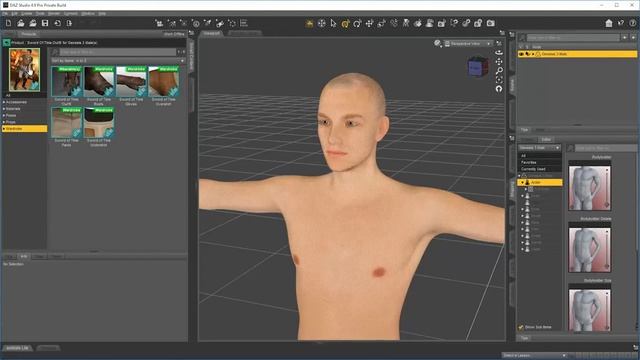Toggle the eye visibility of the Genesis 3 Male row

(521, 54)
